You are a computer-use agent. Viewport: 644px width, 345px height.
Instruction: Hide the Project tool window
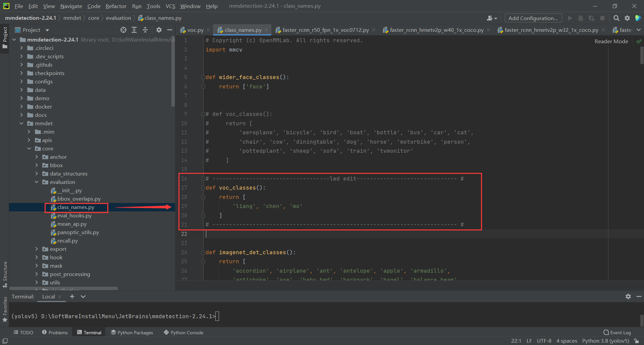(x=170, y=30)
